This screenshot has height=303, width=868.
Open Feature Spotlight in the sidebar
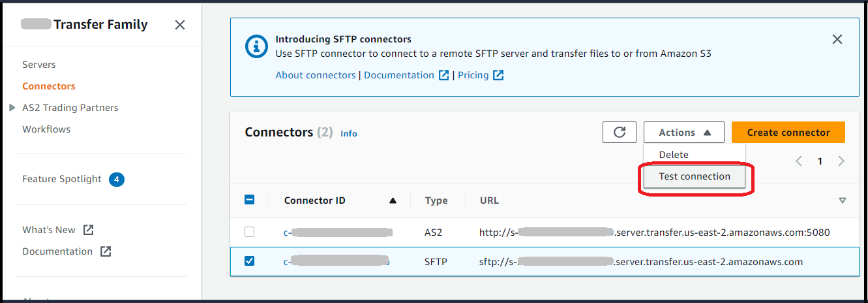click(62, 179)
